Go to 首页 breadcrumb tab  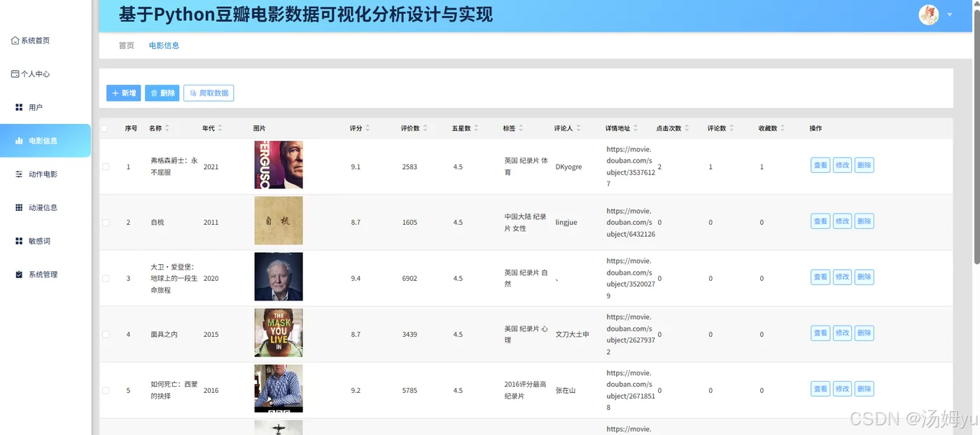126,46
